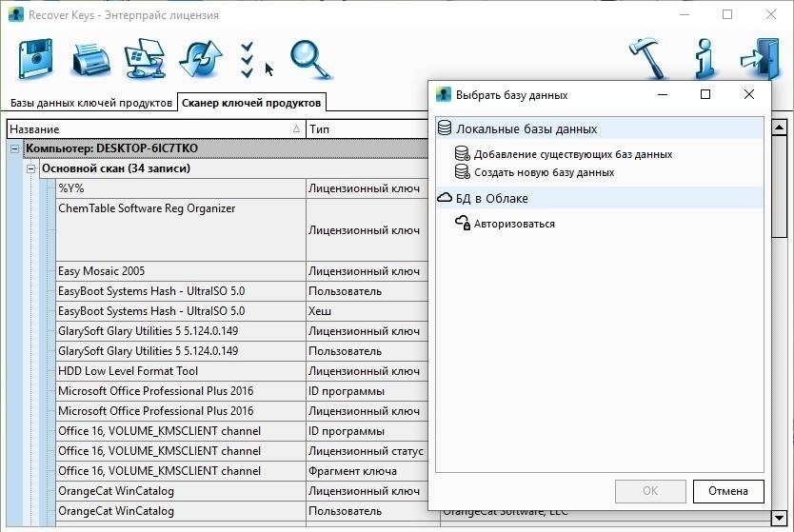
Task: Click the database icon beside Локальные базы данных
Action: [445, 128]
